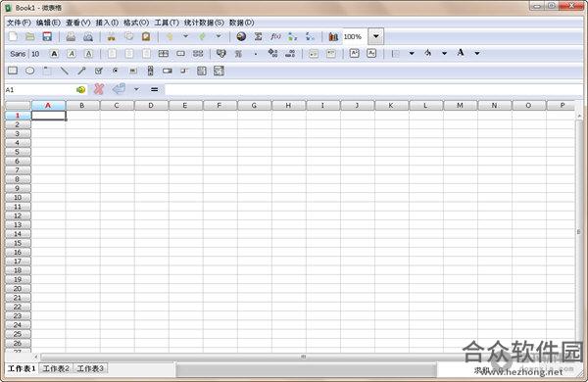The width and height of the screenshot is (588, 382).
Task: Toggle italic formatting
Action: 72,54
